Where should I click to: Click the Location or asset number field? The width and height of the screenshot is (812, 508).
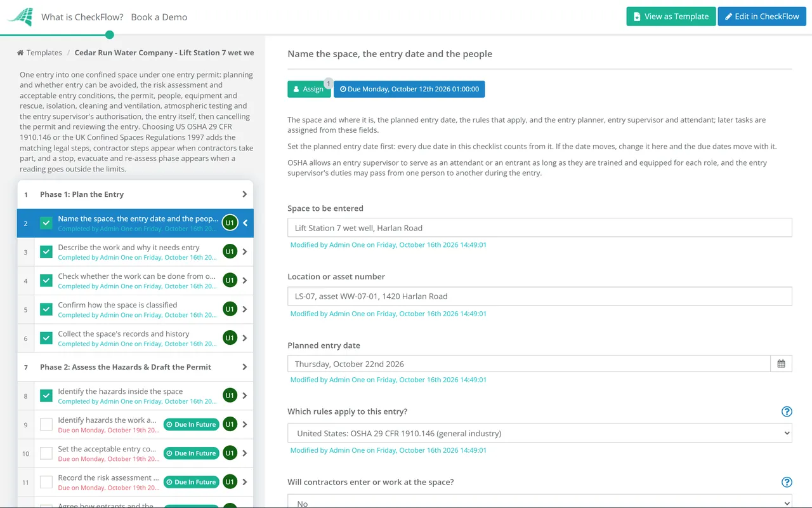(539, 297)
